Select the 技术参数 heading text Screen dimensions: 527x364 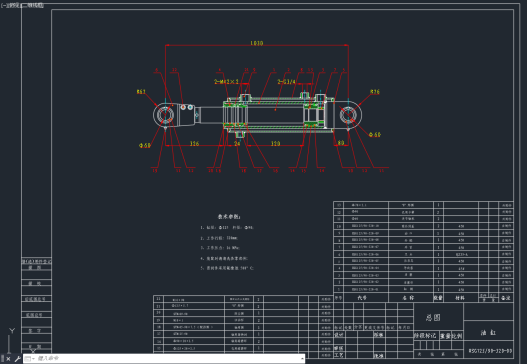(x=229, y=216)
